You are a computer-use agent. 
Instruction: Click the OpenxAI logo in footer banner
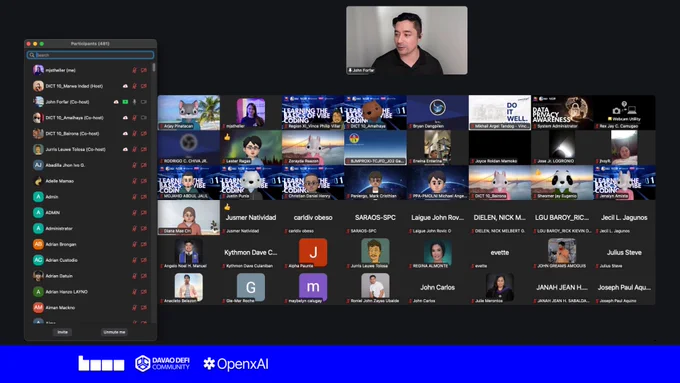[236, 364]
